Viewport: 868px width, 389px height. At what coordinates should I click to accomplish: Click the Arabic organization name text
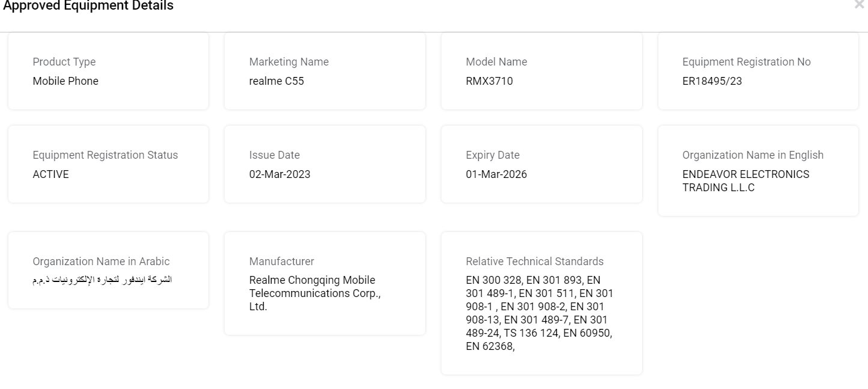click(103, 280)
